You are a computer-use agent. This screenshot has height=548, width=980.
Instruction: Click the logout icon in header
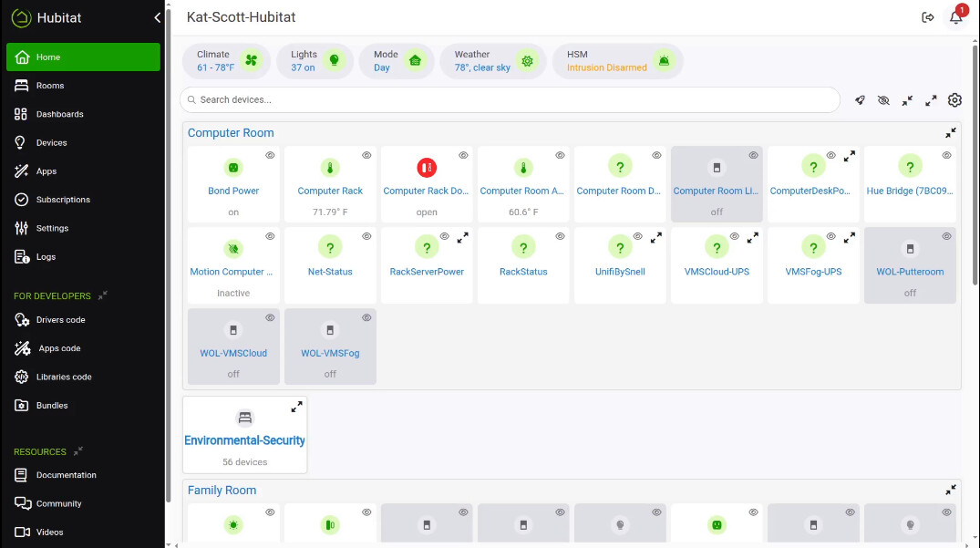928,17
